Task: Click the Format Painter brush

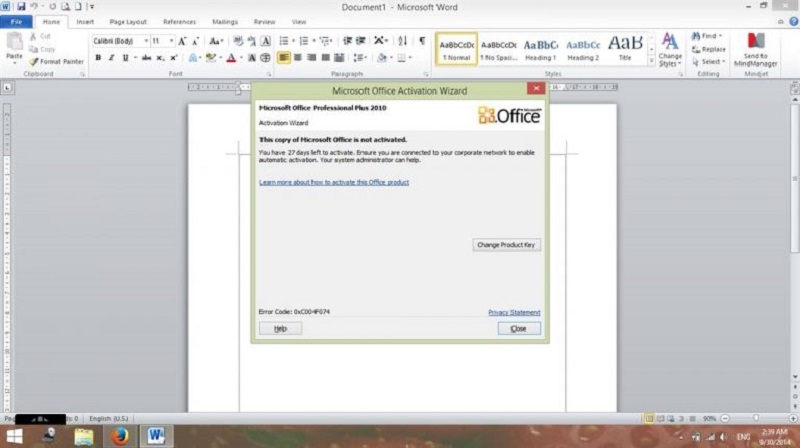Action: [x=56, y=62]
